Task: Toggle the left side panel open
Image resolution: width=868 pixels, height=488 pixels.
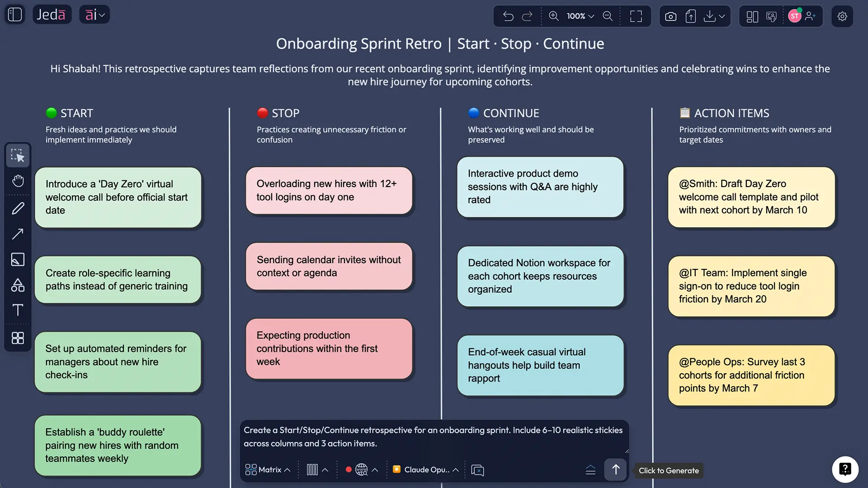Action: (14, 14)
